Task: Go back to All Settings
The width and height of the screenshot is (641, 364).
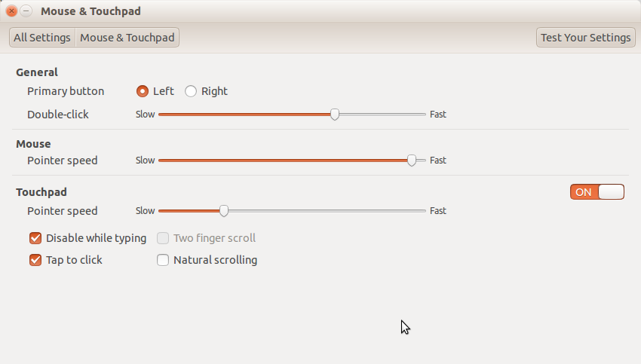Action: [x=42, y=38]
